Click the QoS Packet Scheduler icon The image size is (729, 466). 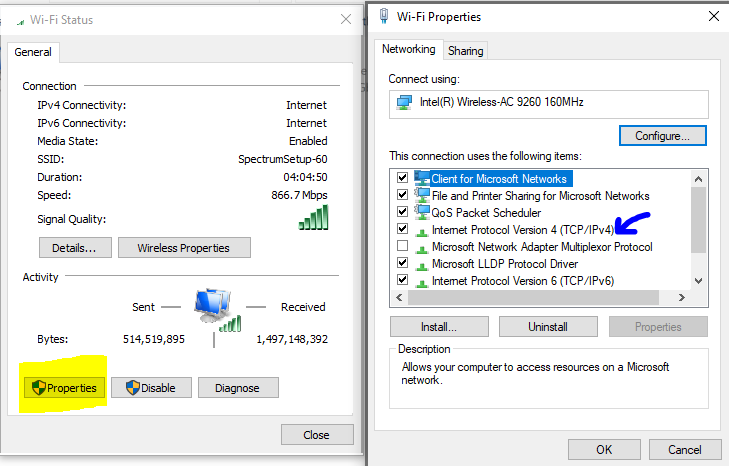(421, 213)
